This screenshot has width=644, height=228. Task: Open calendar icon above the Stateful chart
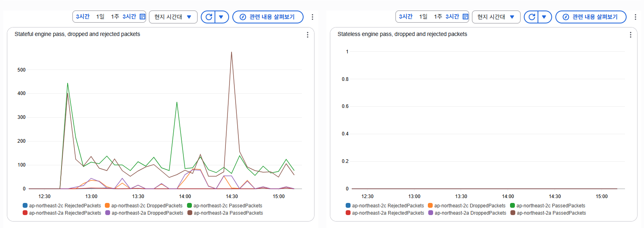(x=142, y=17)
